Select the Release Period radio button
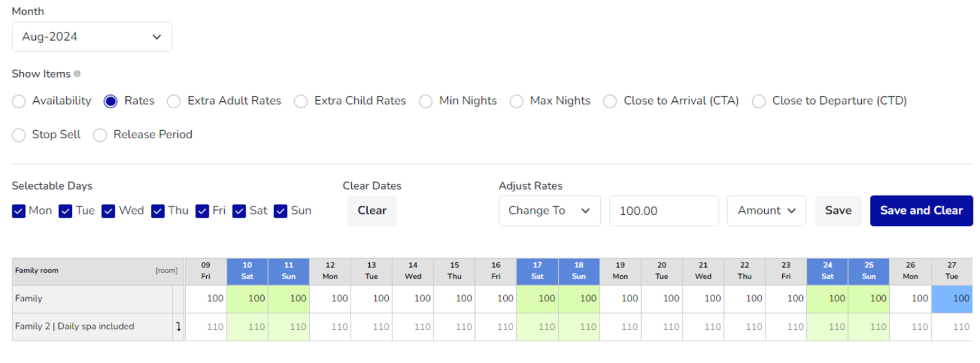The image size is (980, 363). point(100,135)
